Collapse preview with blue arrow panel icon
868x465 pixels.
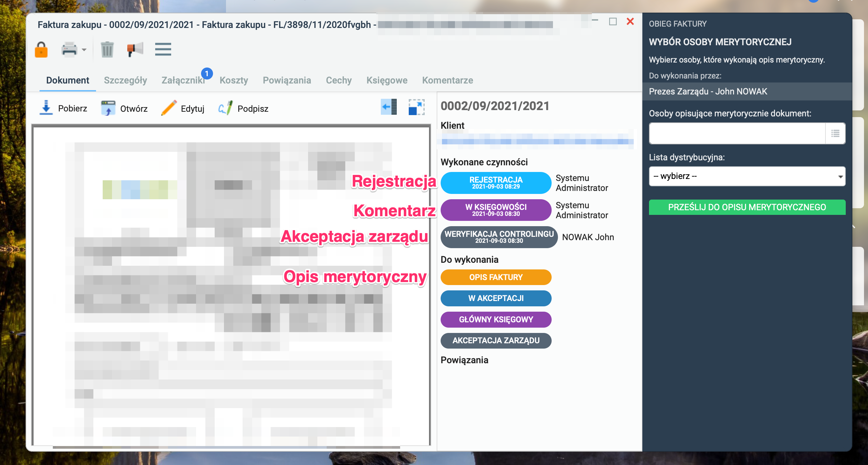[x=388, y=107]
